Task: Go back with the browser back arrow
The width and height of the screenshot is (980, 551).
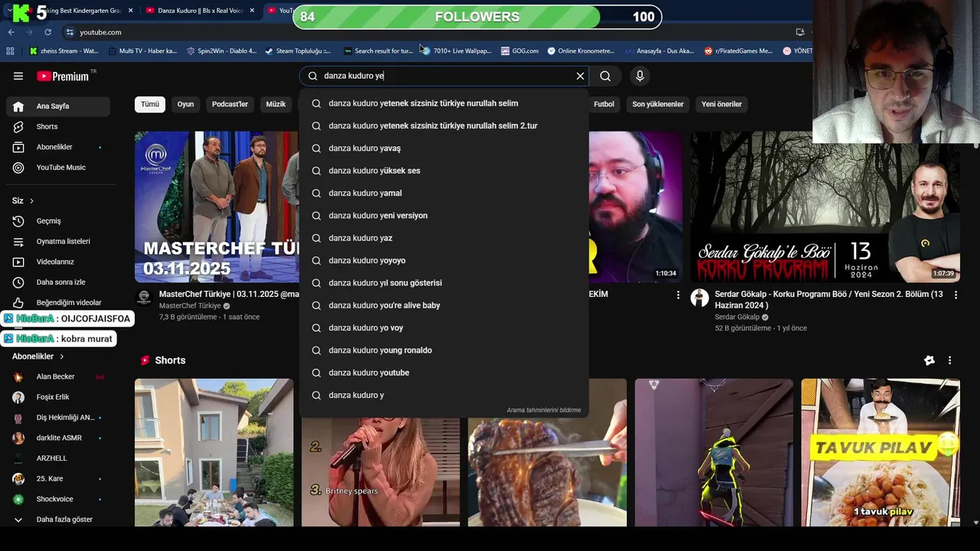Action: pyautogui.click(x=11, y=32)
